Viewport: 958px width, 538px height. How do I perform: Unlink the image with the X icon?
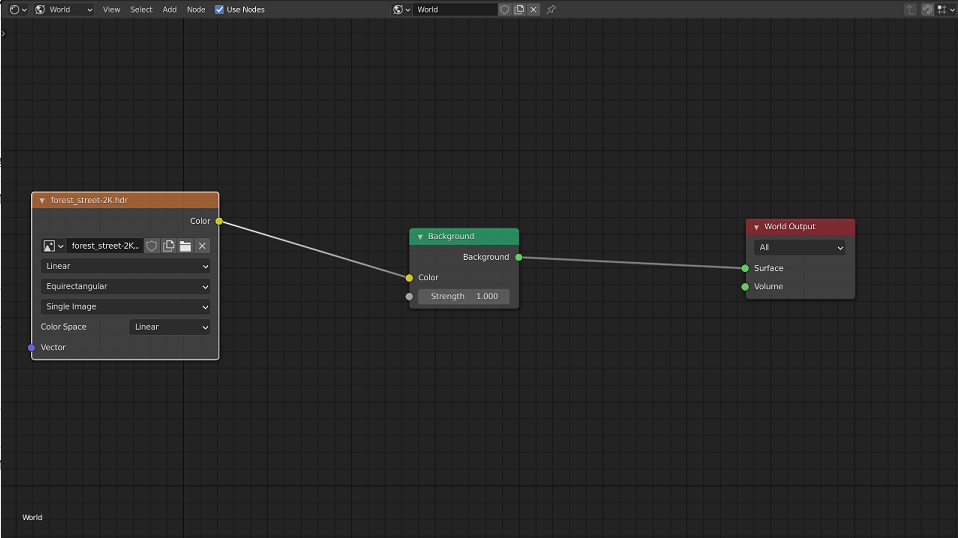(x=202, y=245)
